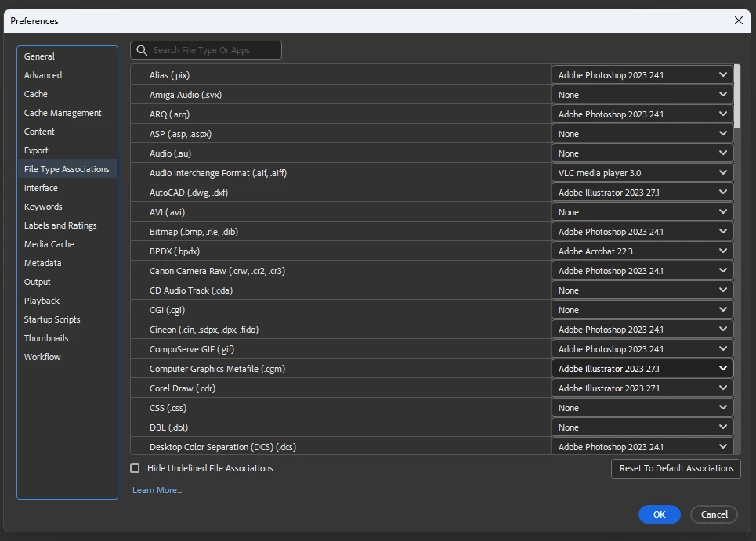Open the Desktop Color Separation dropdown
This screenshot has width=756, height=541.
tap(642, 446)
